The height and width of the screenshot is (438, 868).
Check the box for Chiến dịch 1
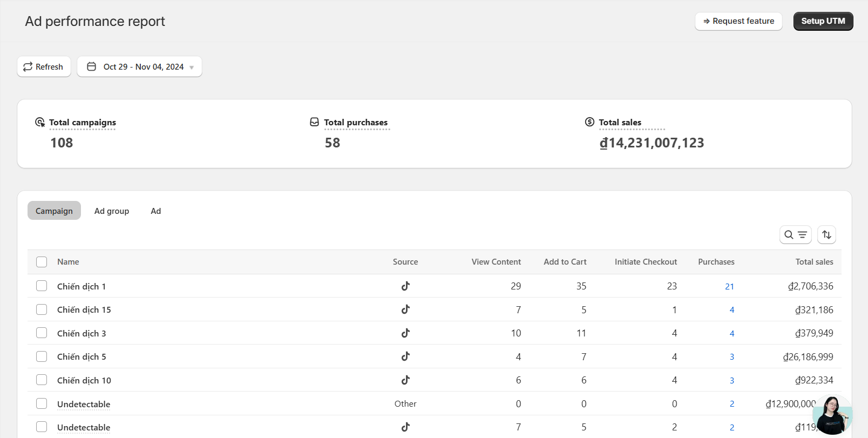tap(42, 286)
